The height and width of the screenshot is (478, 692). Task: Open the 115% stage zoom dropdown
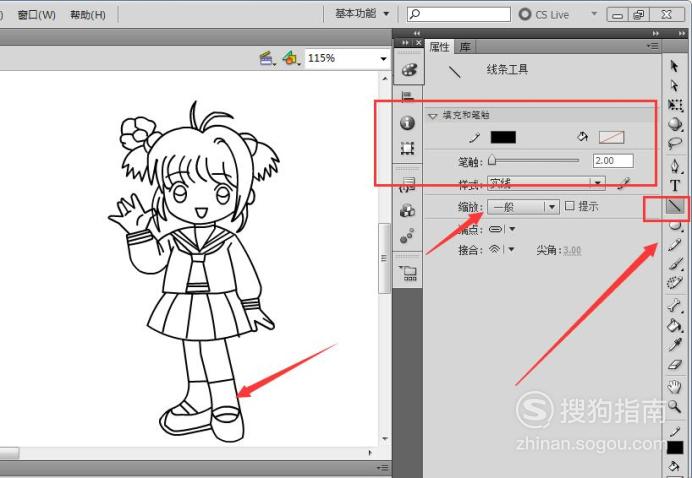pos(383,58)
